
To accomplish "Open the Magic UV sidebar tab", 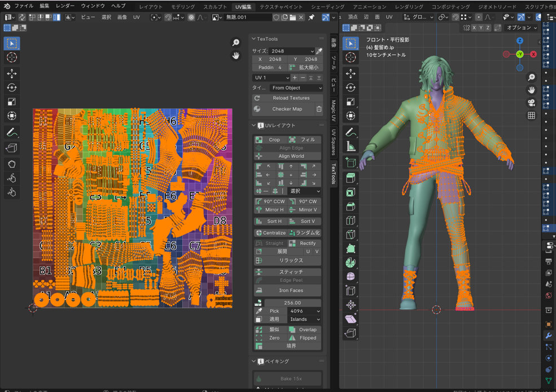I will (x=334, y=111).
